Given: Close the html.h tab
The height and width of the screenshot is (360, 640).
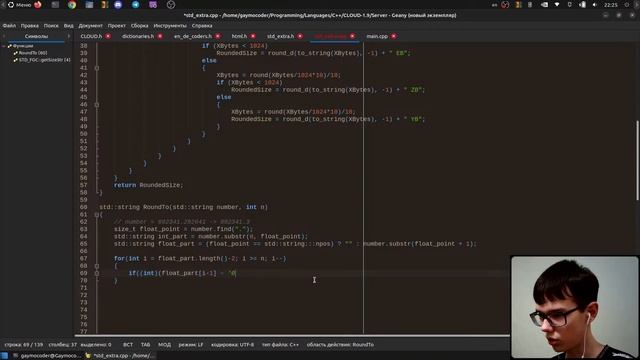Looking at the screenshot, I should (x=253, y=36).
